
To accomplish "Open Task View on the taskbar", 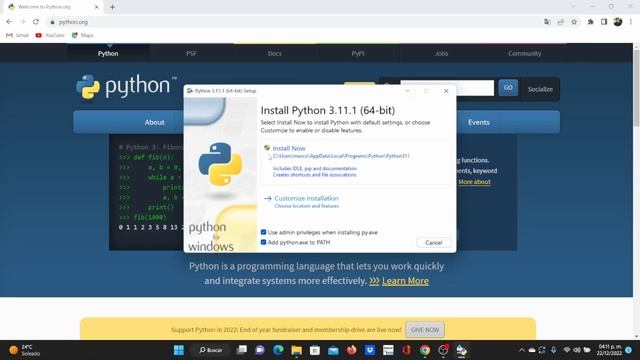I will tap(242, 350).
